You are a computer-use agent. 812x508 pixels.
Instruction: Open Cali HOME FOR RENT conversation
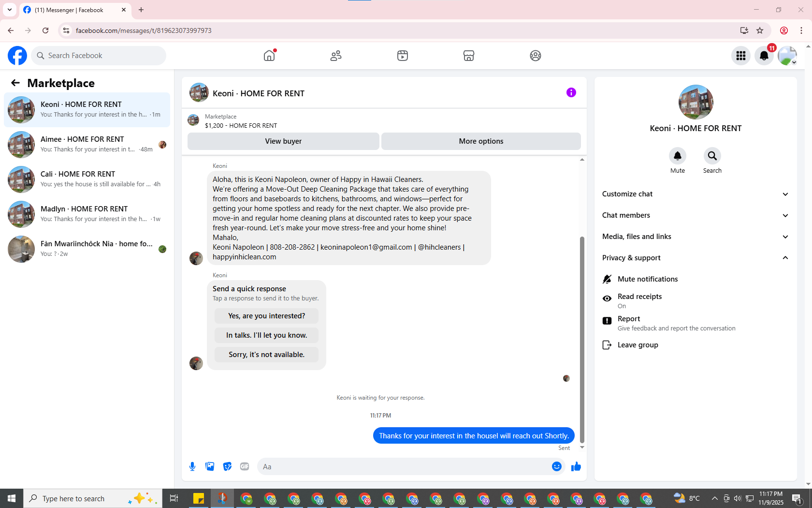pyautogui.click(x=87, y=179)
